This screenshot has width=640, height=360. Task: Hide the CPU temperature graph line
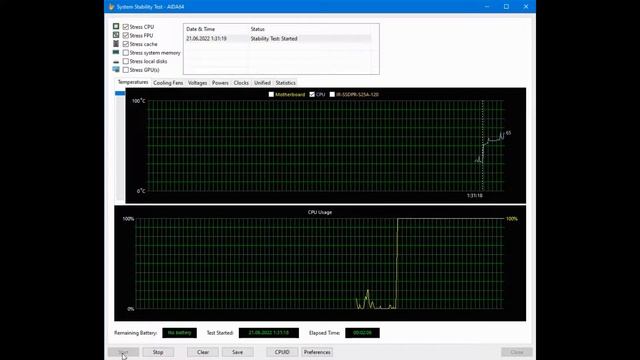tap(312, 94)
